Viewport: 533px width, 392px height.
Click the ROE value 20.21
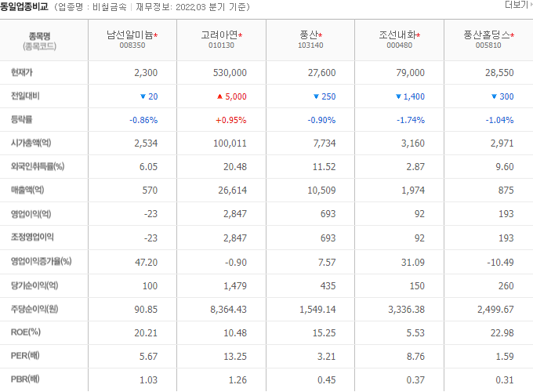point(146,333)
